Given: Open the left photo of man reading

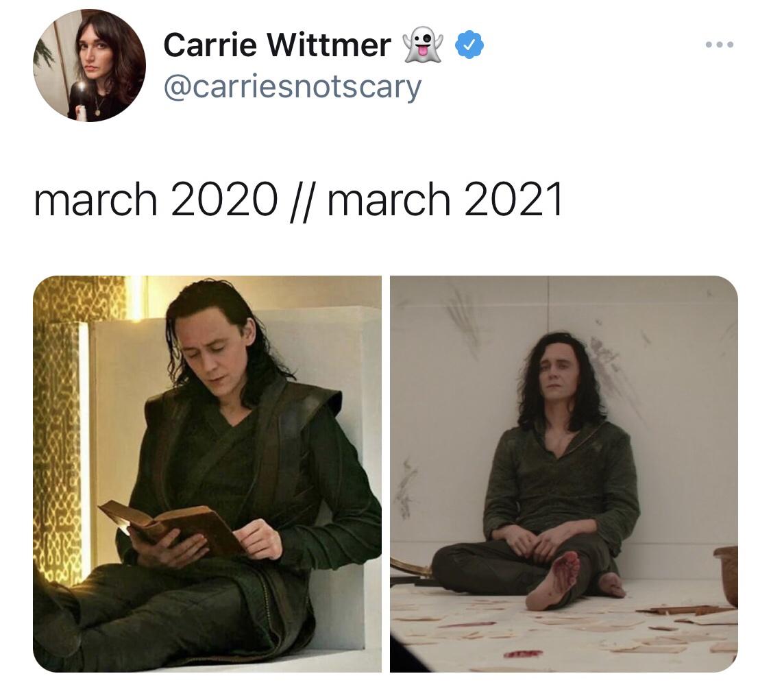Looking at the screenshot, I should click(207, 474).
